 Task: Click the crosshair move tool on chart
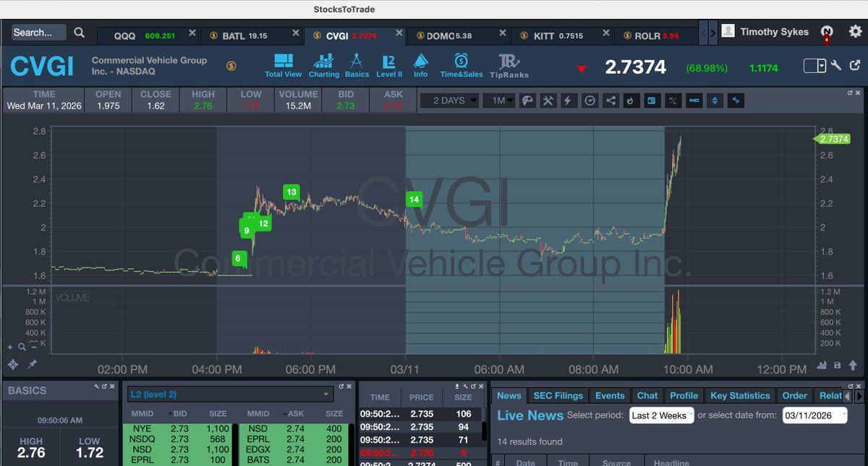(x=13, y=365)
